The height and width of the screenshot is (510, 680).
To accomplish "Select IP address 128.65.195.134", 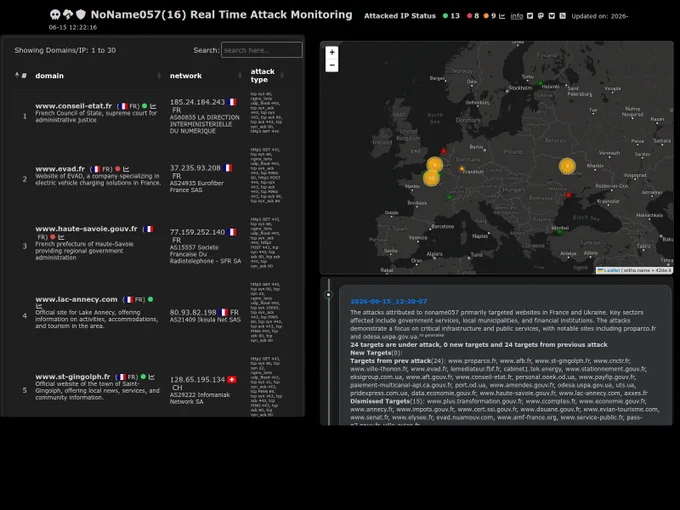I will (197, 379).
